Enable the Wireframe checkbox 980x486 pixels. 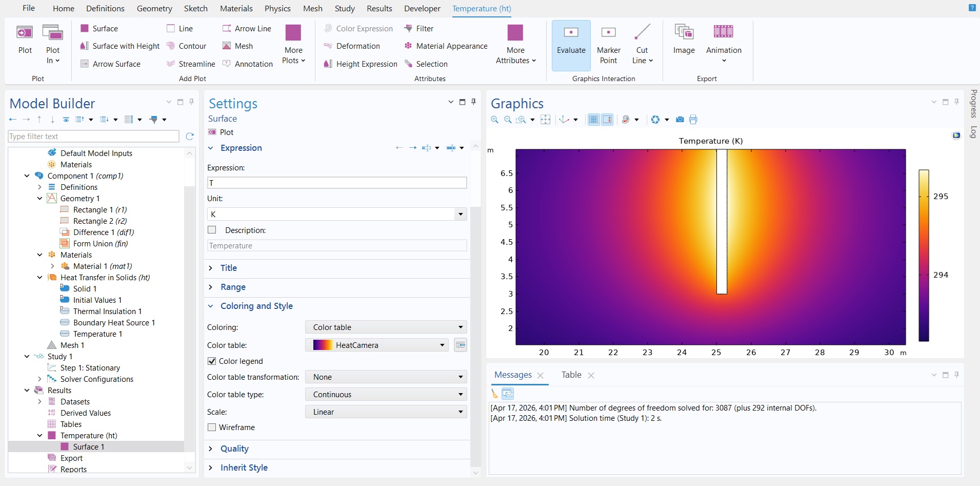point(212,427)
